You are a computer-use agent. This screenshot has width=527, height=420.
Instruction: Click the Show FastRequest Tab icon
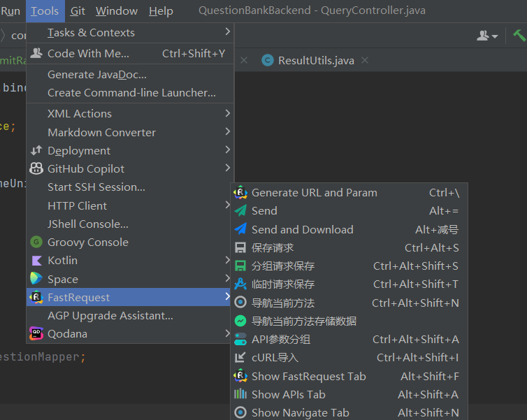240,376
